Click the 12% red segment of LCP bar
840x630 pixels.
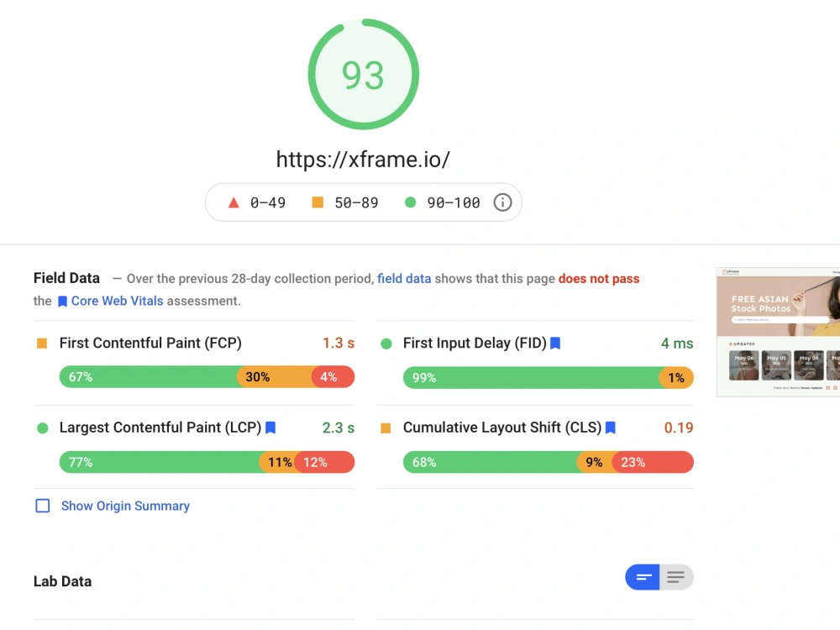(324, 462)
